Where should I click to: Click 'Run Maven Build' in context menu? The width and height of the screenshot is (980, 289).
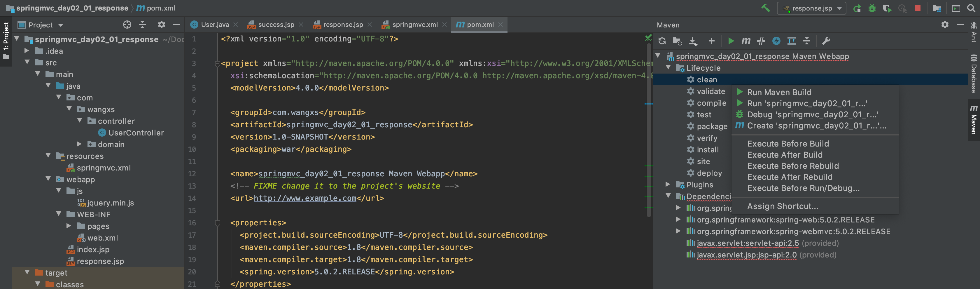[x=779, y=92]
